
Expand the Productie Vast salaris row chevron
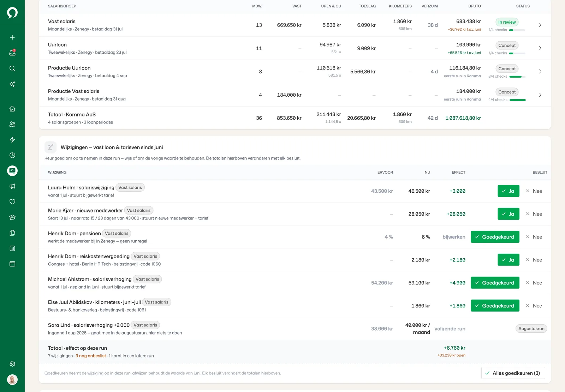pos(540,95)
